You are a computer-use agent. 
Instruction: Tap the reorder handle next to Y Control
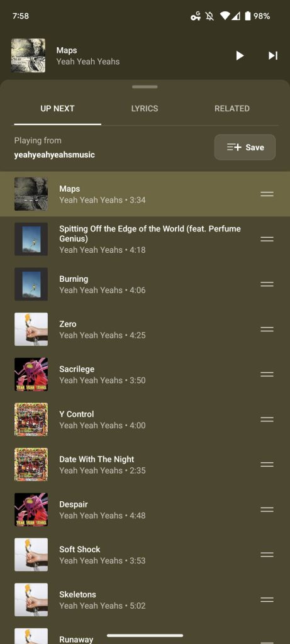267,419
